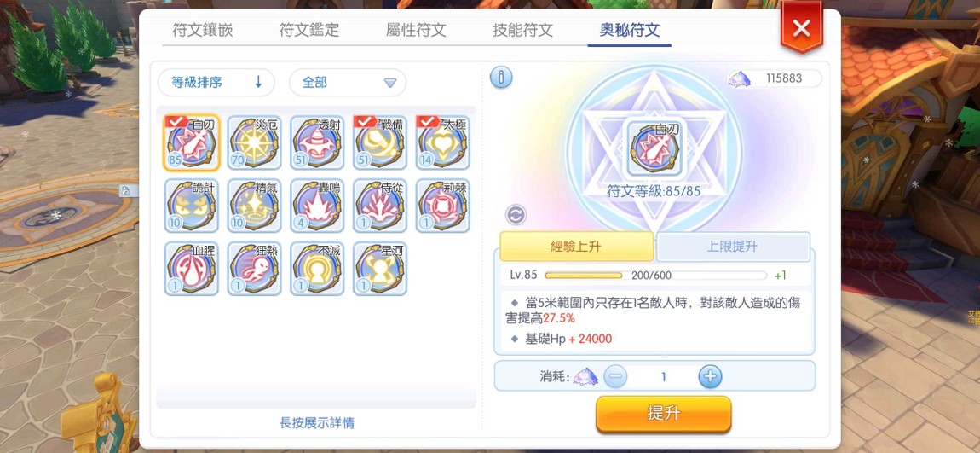
Task: Switch to 上限提升 mode
Action: point(733,247)
